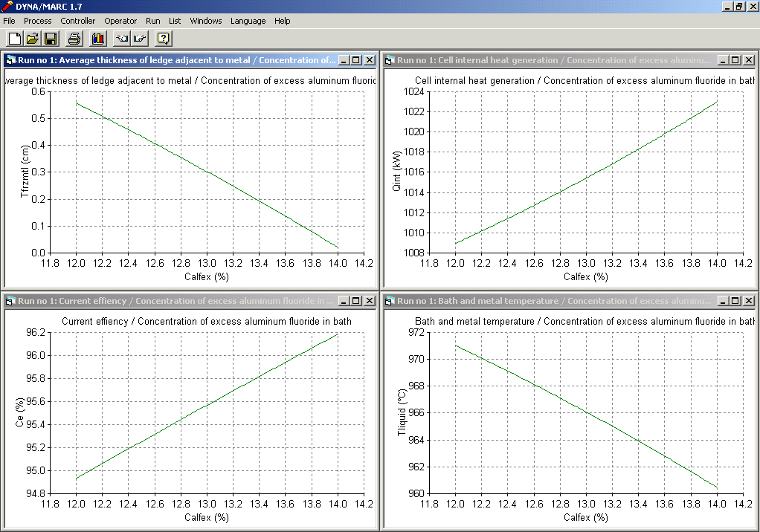
Task: Click the colored books toolbar icon
Action: coord(97,39)
